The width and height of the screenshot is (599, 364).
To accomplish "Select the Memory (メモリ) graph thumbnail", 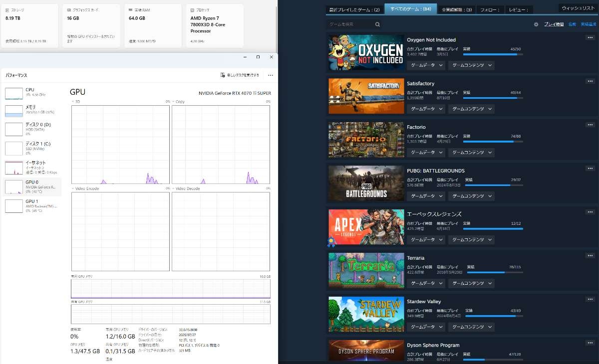I will 14,110.
